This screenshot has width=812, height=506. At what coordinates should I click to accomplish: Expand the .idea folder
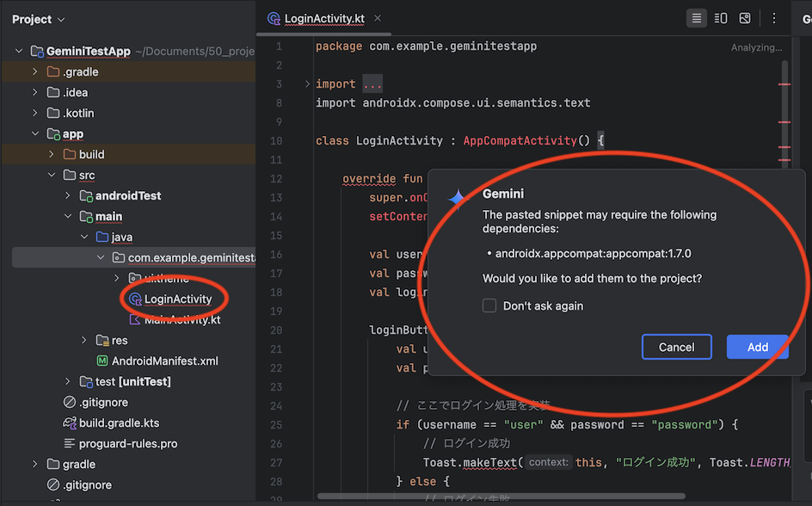tap(35, 92)
